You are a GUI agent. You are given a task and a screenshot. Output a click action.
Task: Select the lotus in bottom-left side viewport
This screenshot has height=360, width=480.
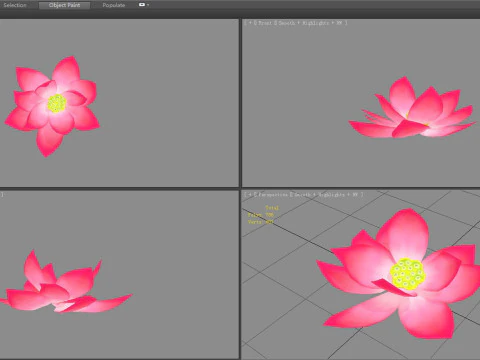click(x=66, y=282)
